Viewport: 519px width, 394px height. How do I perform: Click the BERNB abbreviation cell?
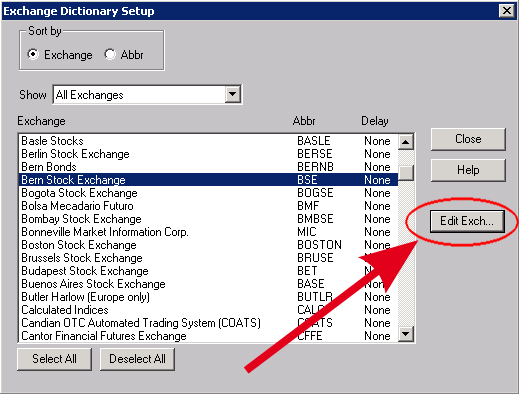click(315, 167)
